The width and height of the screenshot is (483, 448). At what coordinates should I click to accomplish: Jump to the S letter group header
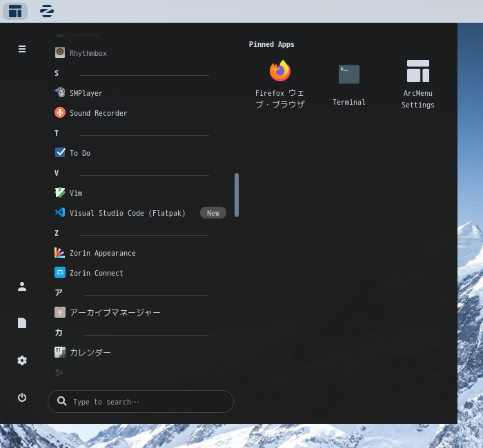click(57, 73)
